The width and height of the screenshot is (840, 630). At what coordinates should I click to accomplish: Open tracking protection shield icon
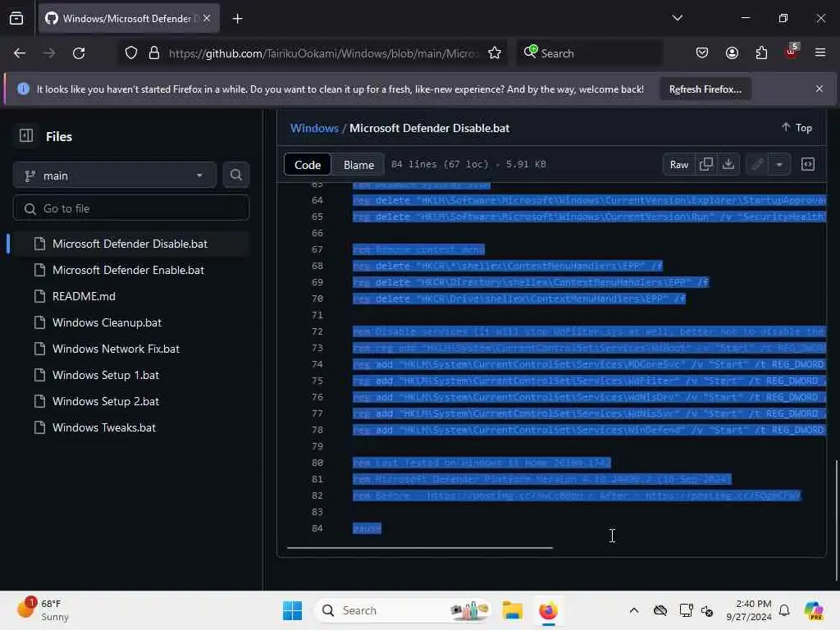pos(131,53)
